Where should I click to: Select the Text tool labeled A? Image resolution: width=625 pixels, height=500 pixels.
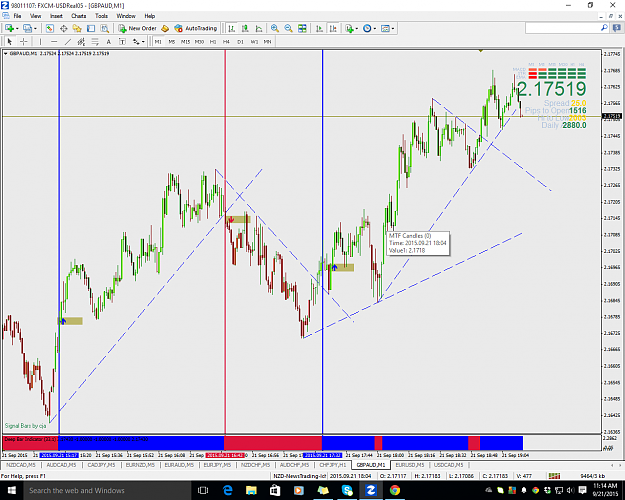108,41
